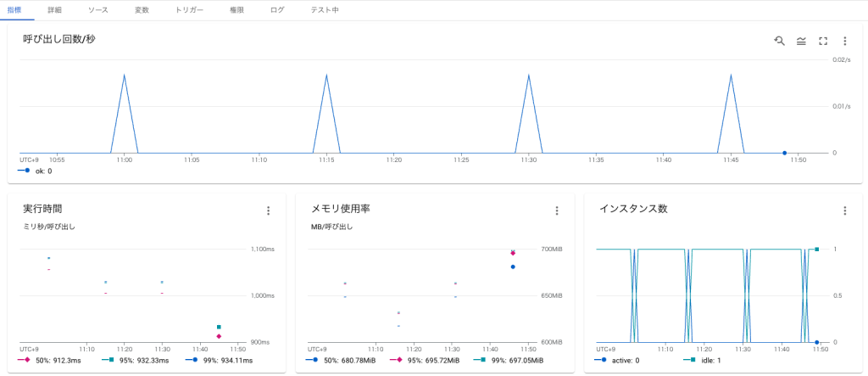868x376 pixels.
Task: Toggle the 'active: 0' legend series
Action: coord(620,360)
